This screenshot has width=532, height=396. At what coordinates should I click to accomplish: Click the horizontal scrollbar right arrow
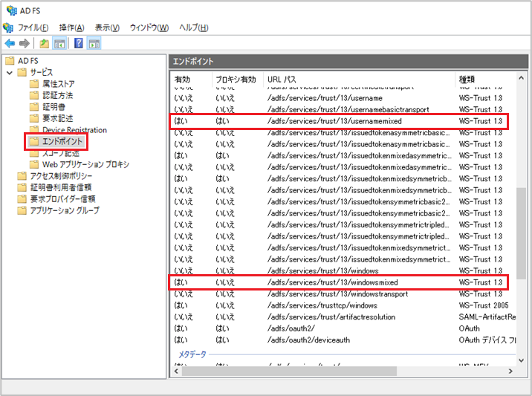tap(510, 371)
